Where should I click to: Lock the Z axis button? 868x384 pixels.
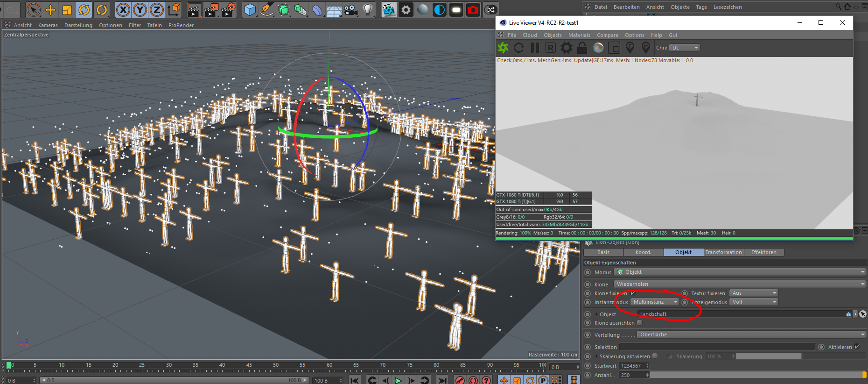point(157,9)
